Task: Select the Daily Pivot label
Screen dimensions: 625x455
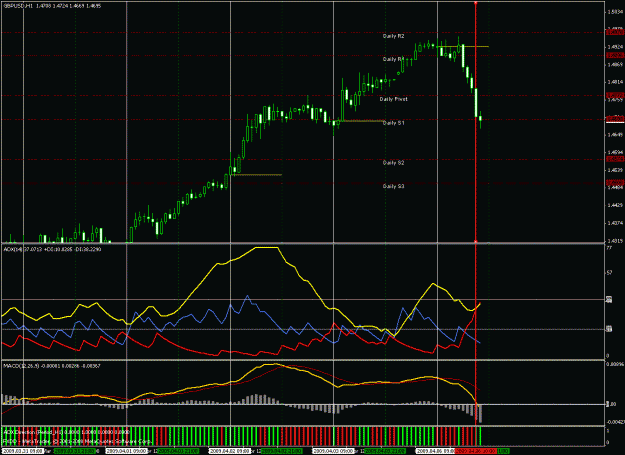Action: pos(393,99)
